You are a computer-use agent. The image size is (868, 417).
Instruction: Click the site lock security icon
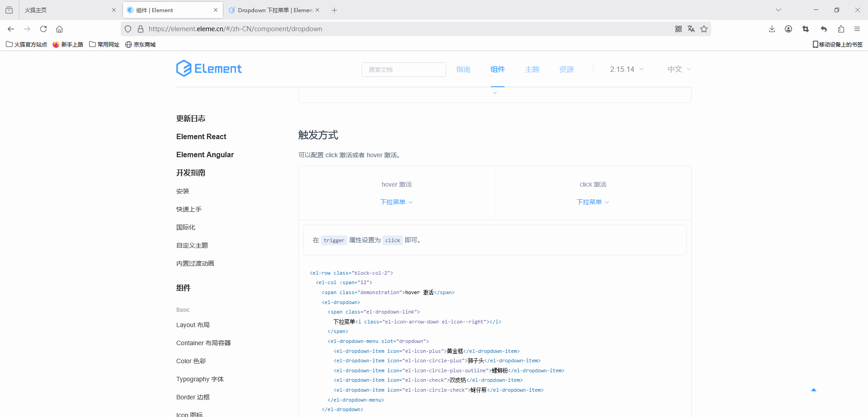(141, 29)
